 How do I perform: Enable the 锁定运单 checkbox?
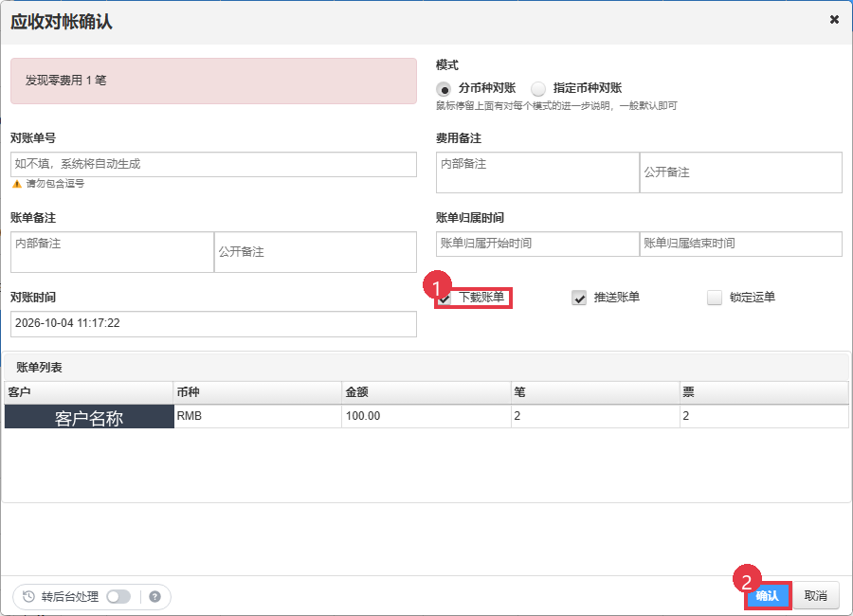point(715,298)
